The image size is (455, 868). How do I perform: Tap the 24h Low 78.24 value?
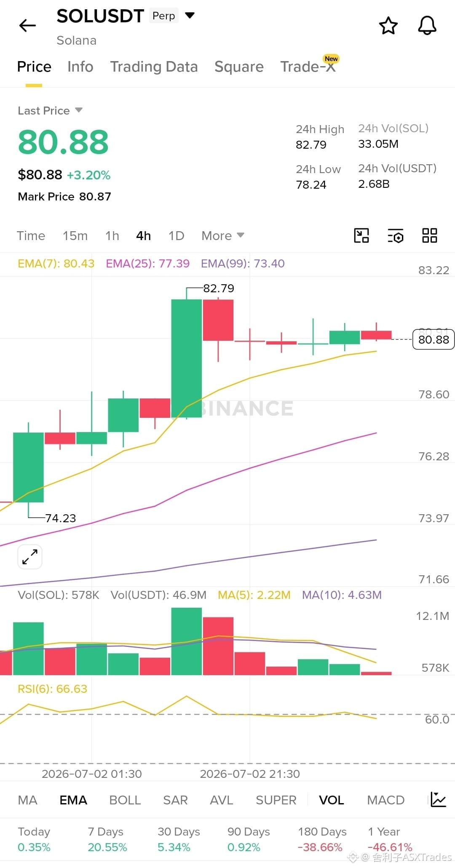pyautogui.click(x=311, y=184)
